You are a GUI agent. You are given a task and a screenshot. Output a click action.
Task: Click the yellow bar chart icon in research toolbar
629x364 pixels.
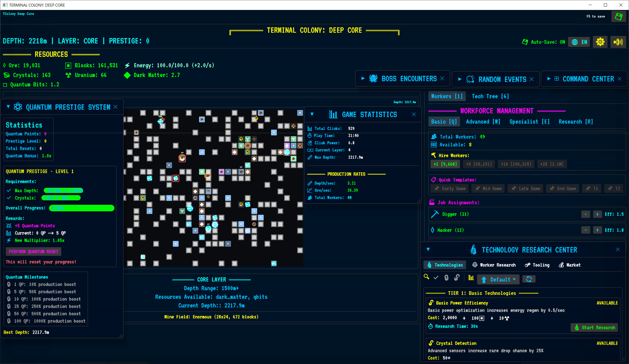tap(471, 277)
